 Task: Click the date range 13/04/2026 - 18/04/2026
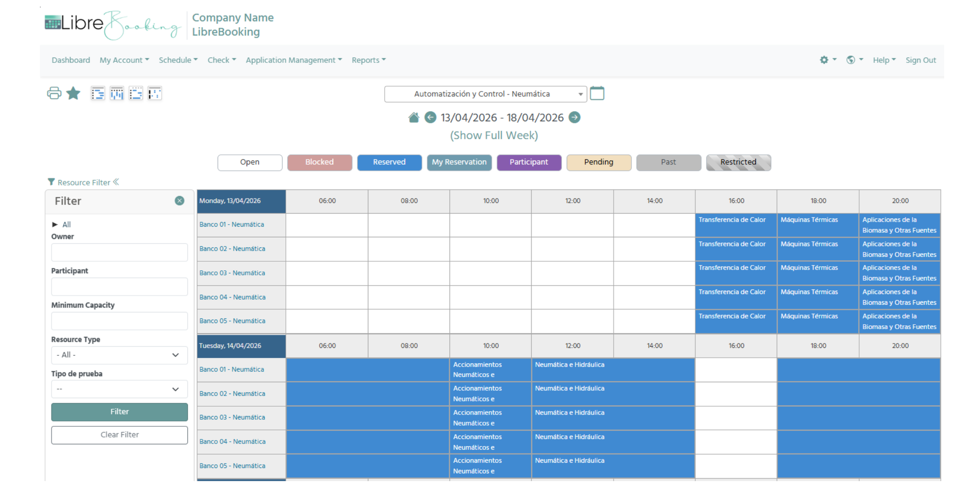502,118
